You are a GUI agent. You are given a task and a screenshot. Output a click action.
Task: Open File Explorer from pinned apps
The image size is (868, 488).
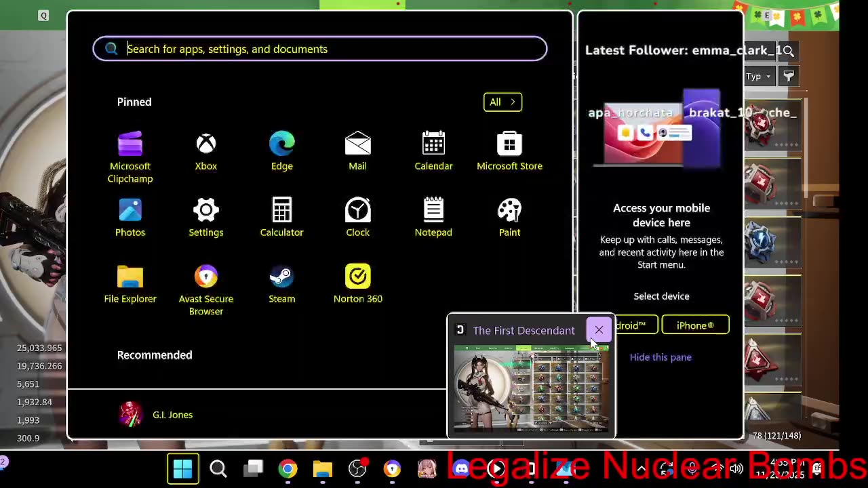click(130, 285)
